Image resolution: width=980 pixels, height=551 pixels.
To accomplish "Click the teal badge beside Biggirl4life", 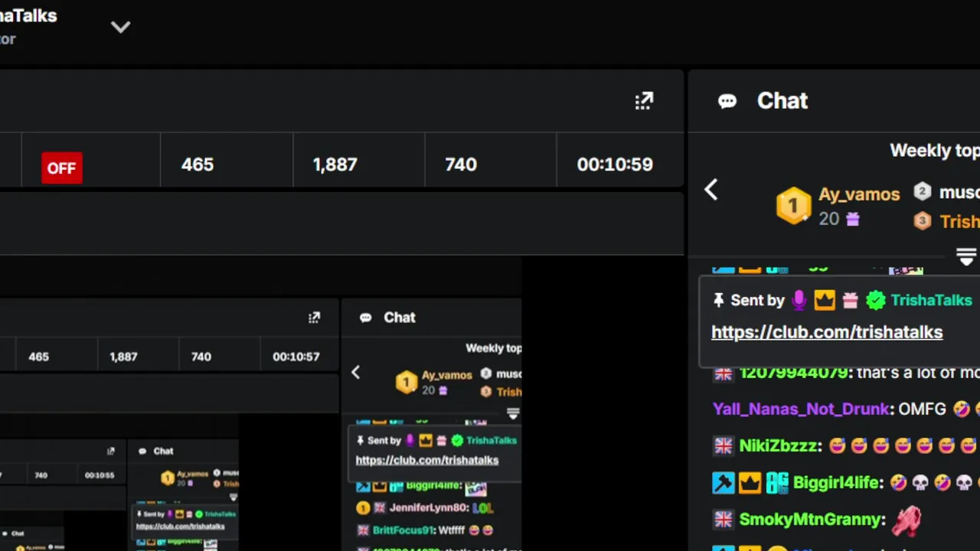I will pyautogui.click(x=777, y=483).
